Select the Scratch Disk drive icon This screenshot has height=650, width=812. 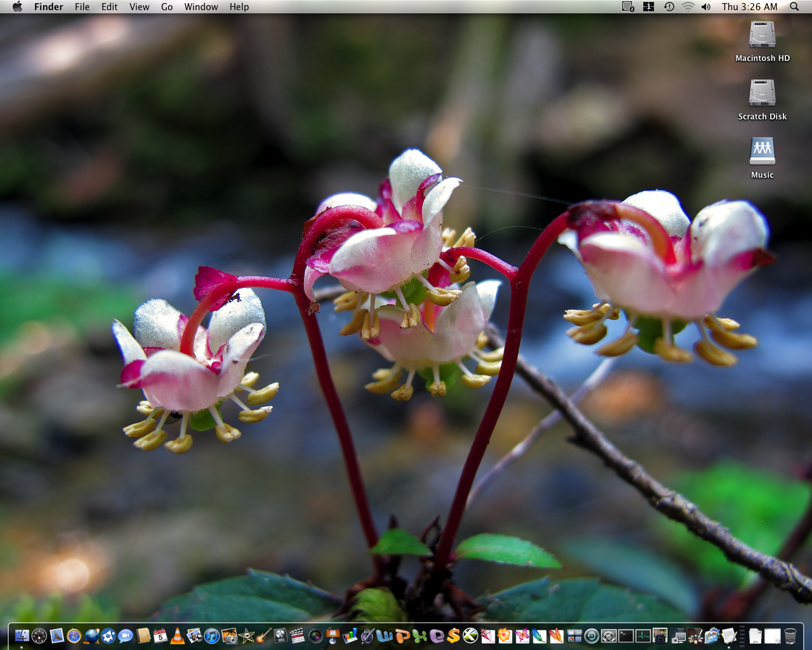click(763, 93)
